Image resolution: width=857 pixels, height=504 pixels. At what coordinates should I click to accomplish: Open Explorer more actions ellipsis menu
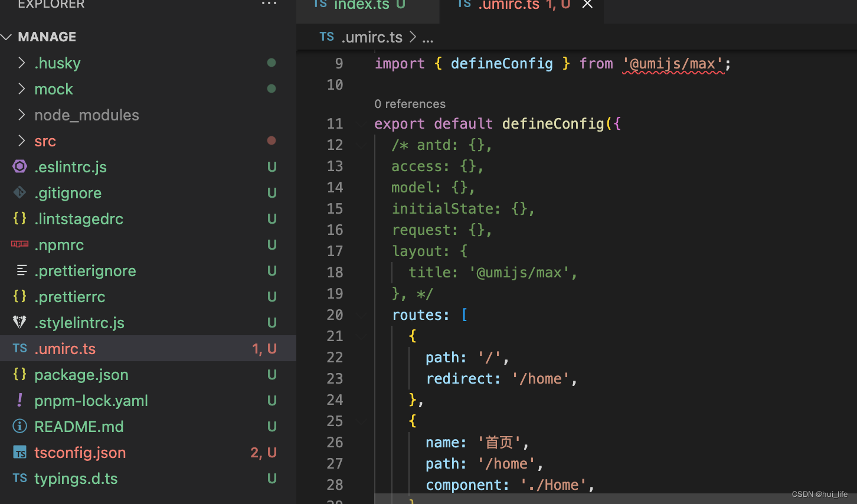pyautogui.click(x=269, y=4)
